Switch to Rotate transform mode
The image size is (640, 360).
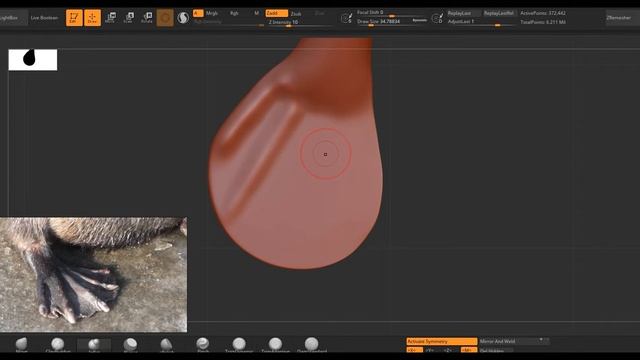click(x=147, y=18)
